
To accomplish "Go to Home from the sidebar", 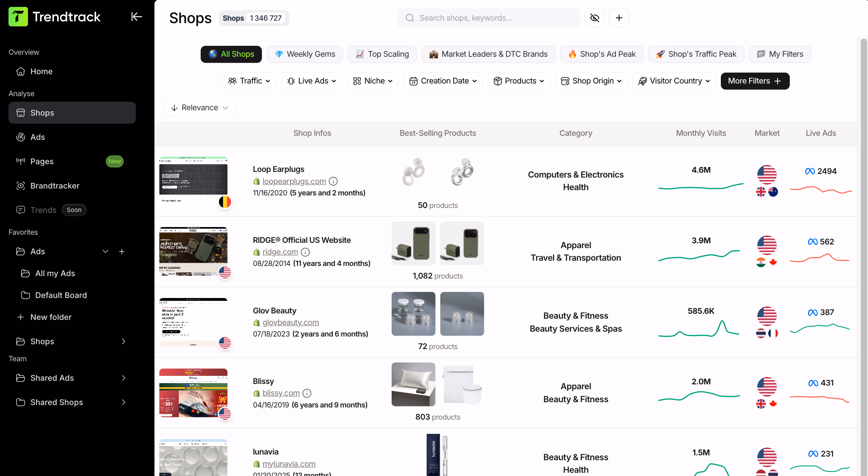I will click(x=41, y=71).
